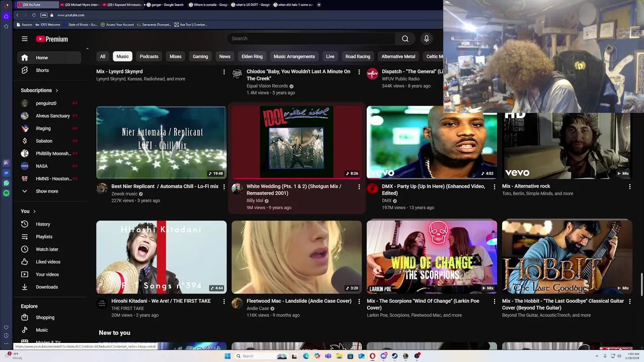644x362 pixels.
Task: Select the Road Racing filter chip
Action: click(x=358, y=57)
